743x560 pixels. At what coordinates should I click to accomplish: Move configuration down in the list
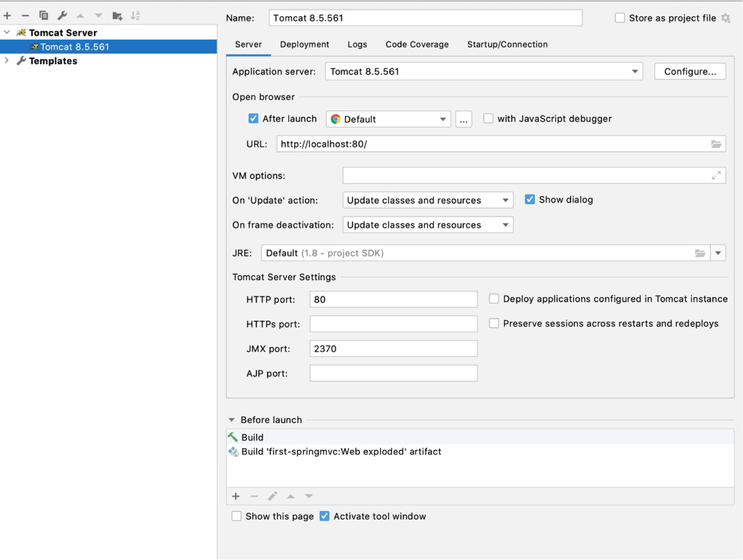99,16
